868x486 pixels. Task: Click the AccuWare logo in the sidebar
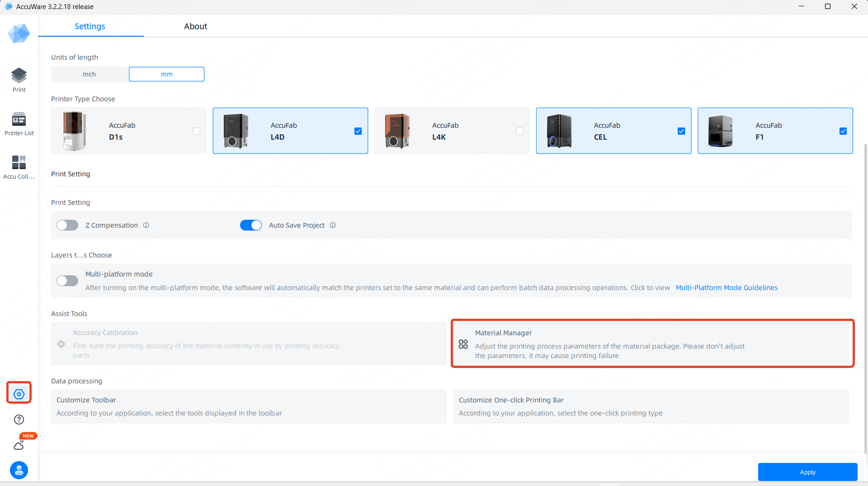[x=19, y=33]
